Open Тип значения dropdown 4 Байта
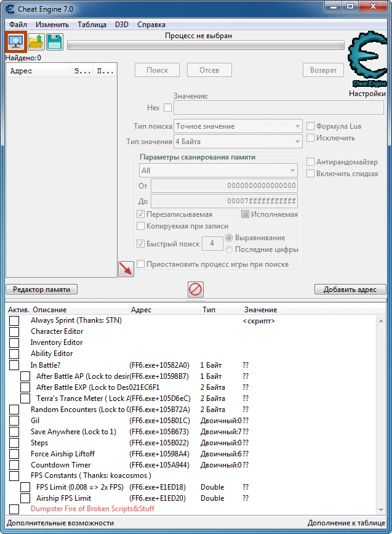Image resolution: width=392 pixels, height=534 pixels. coord(238,142)
